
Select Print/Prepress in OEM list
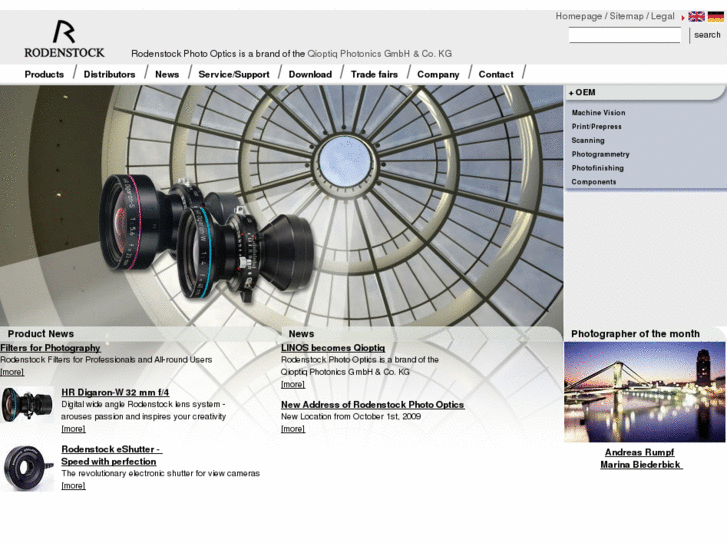coord(596,127)
